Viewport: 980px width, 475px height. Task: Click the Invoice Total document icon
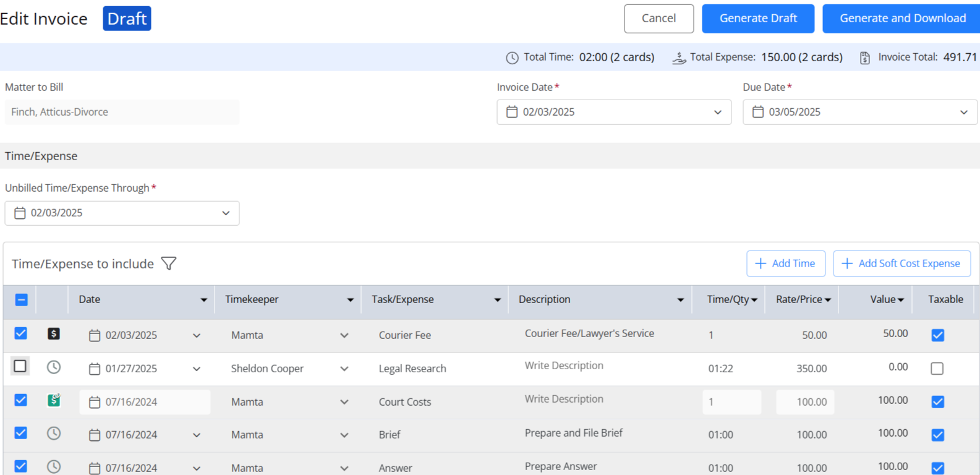point(865,58)
